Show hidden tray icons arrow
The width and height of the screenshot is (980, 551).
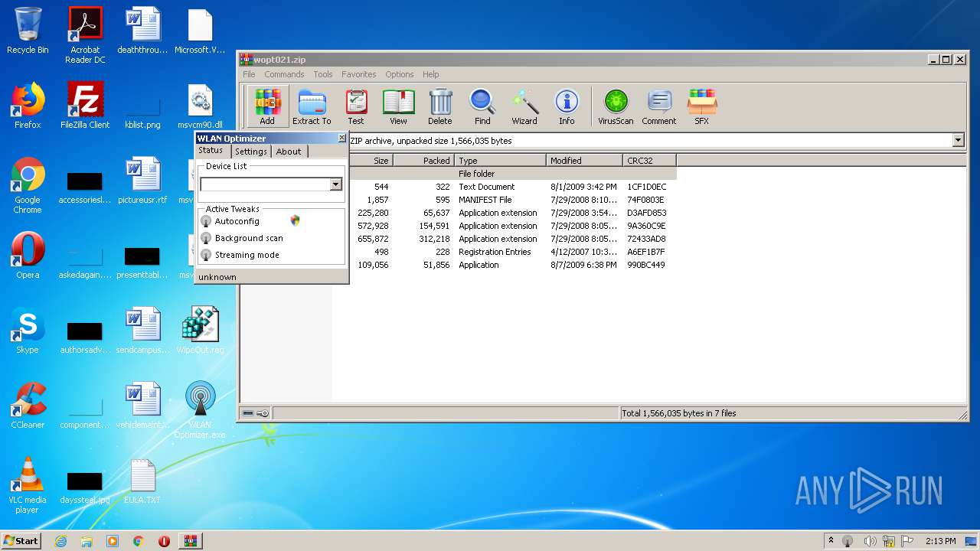pos(831,540)
